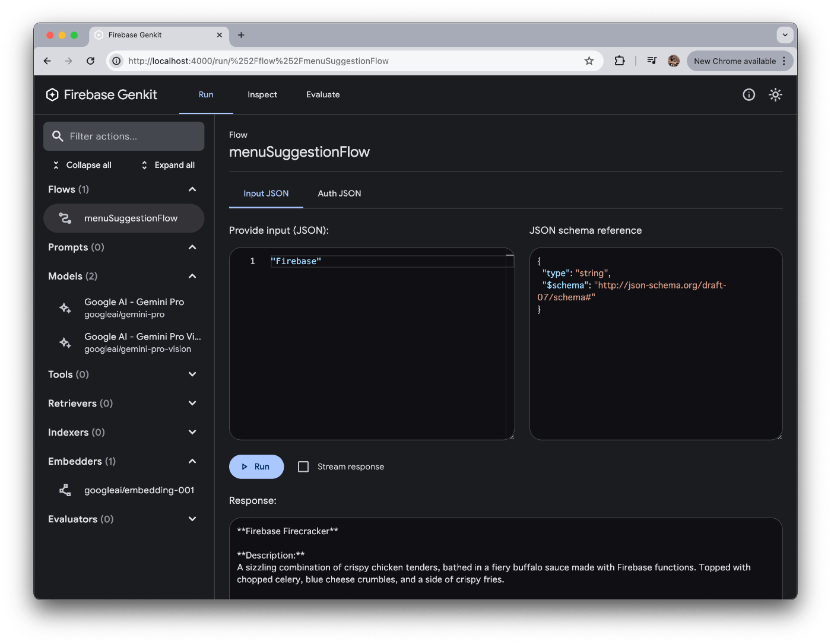
Task: Bookmark the page with the star icon
Action: [589, 61]
